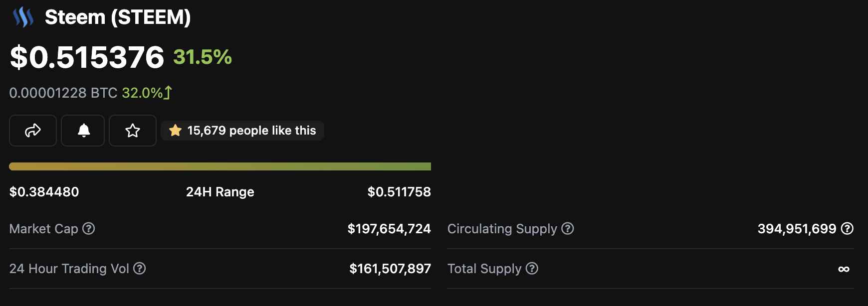Click the 24H Range progress bar

[220, 166]
